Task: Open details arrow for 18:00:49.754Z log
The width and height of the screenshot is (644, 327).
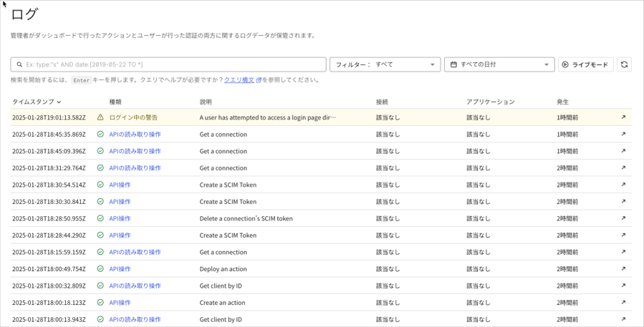Action: pos(623,269)
